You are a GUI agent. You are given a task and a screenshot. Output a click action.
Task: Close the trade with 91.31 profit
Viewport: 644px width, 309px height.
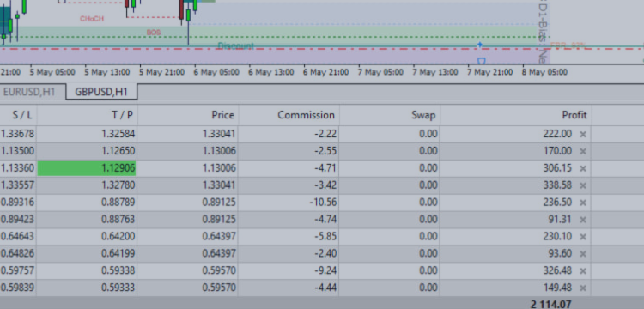pos(583,220)
